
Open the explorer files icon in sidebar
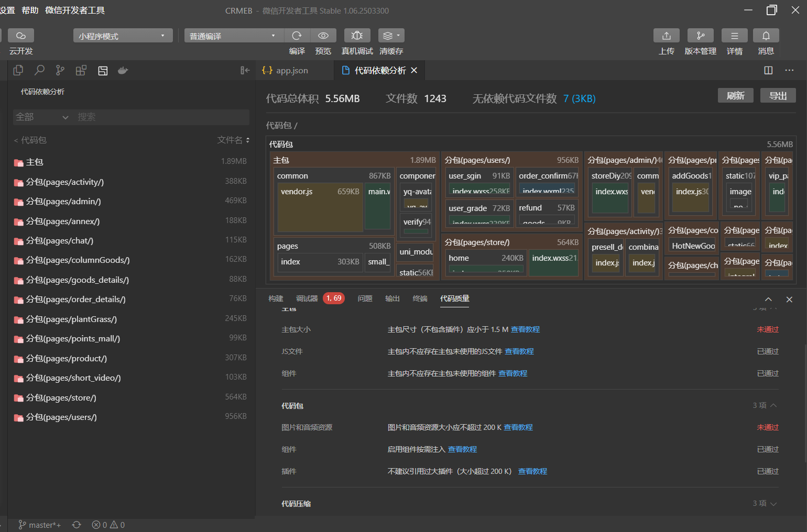(18, 70)
